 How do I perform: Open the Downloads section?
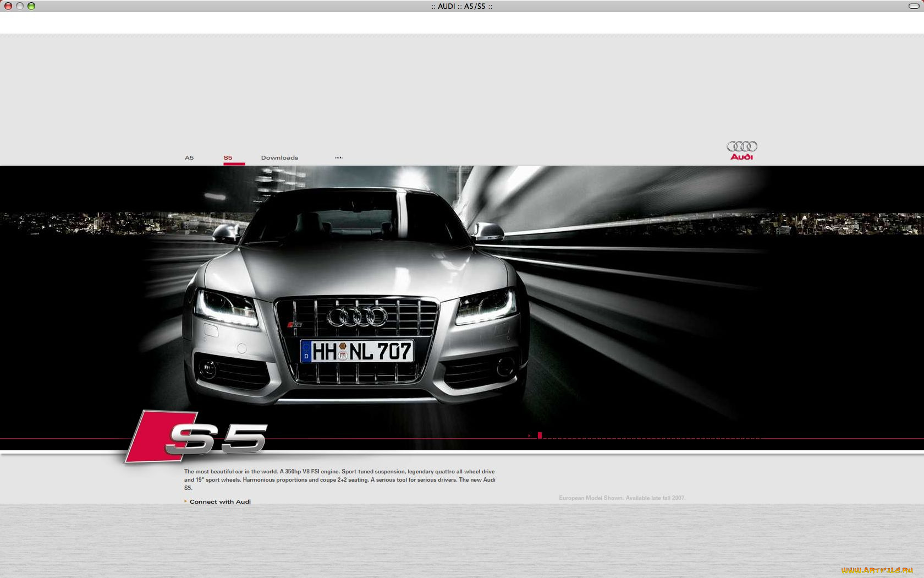279,157
